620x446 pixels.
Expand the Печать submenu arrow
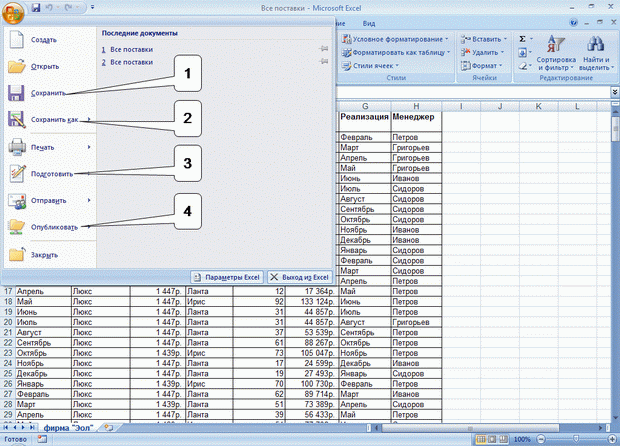(x=89, y=147)
